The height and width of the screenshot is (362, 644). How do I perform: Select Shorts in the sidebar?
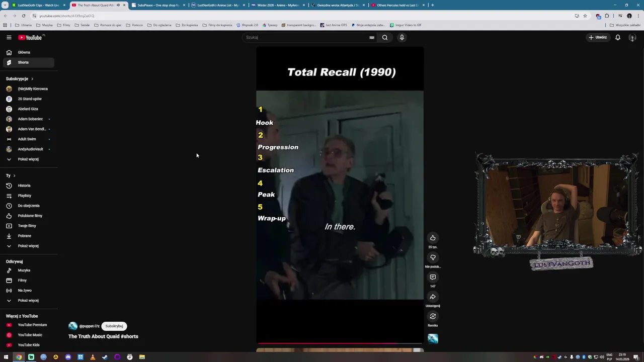(28, 62)
